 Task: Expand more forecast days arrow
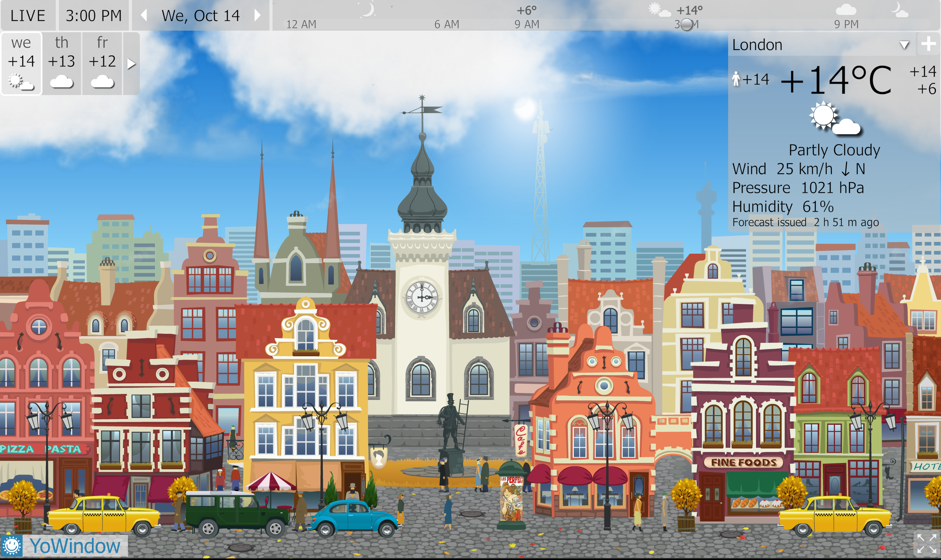pos(131,64)
